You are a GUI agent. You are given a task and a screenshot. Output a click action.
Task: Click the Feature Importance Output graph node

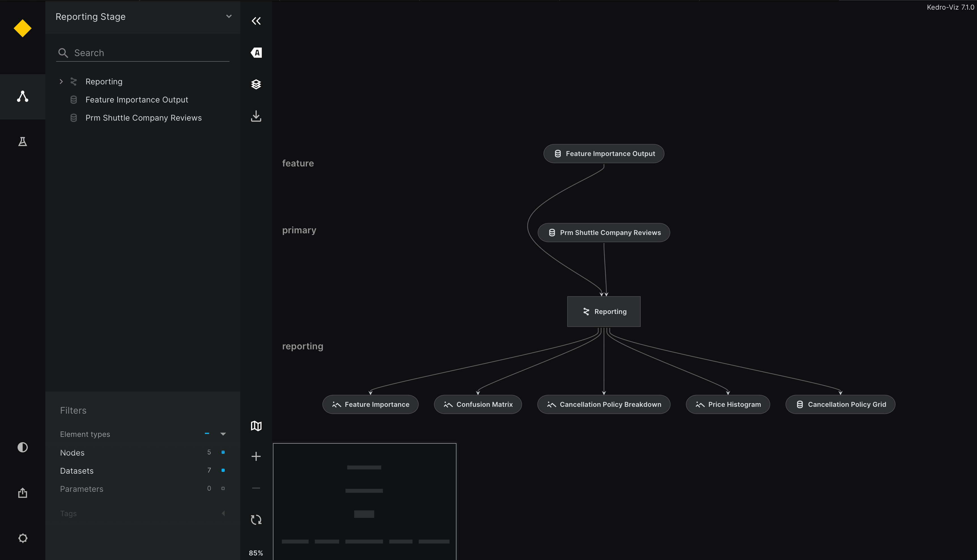coord(604,153)
